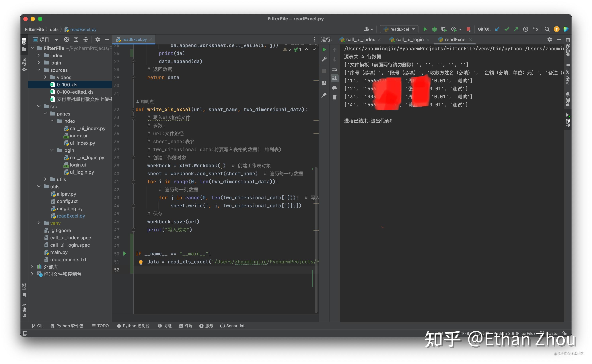Open 终端 terminal tool window
The height and width of the screenshot is (364, 592).
[185, 326]
